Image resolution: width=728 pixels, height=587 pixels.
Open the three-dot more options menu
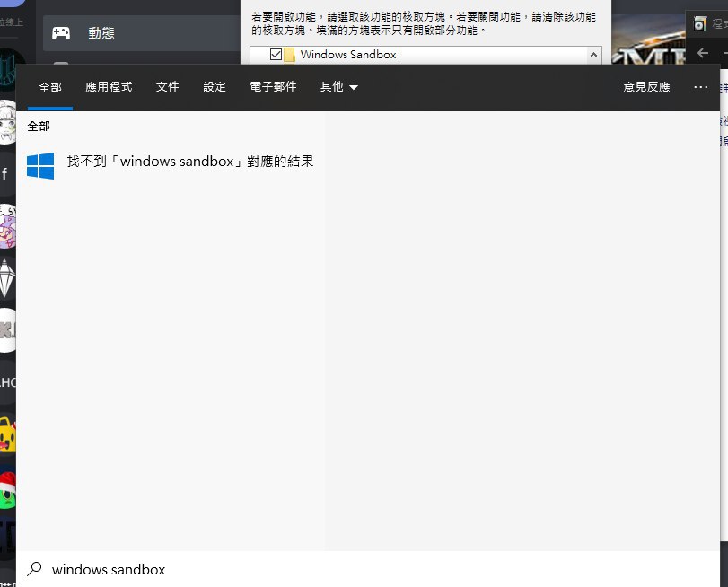point(700,87)
